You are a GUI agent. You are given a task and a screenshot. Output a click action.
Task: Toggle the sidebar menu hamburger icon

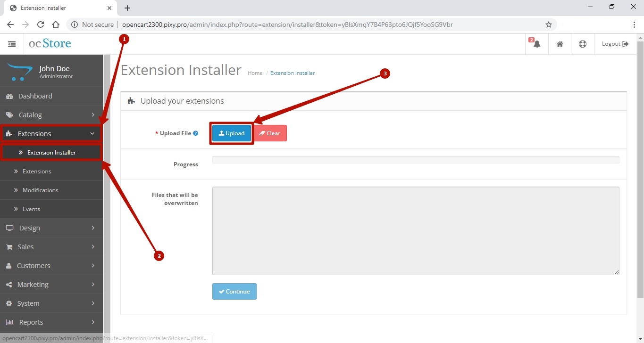12,44
